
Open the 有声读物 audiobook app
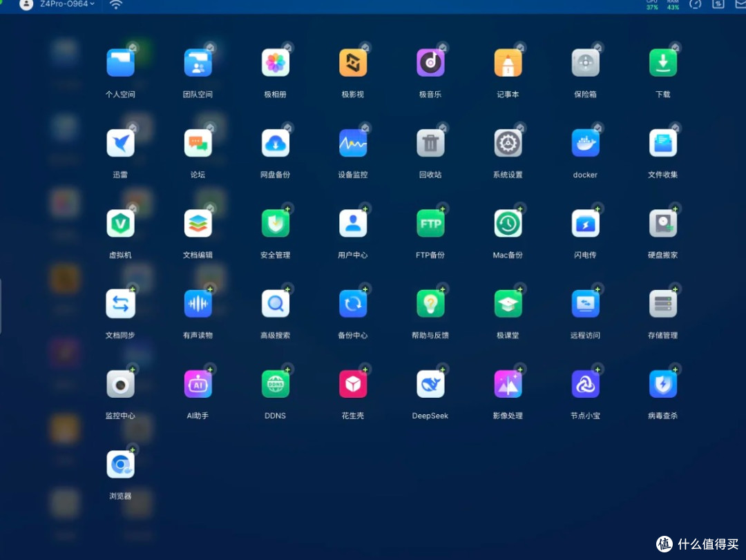click(x=198, y=304)
